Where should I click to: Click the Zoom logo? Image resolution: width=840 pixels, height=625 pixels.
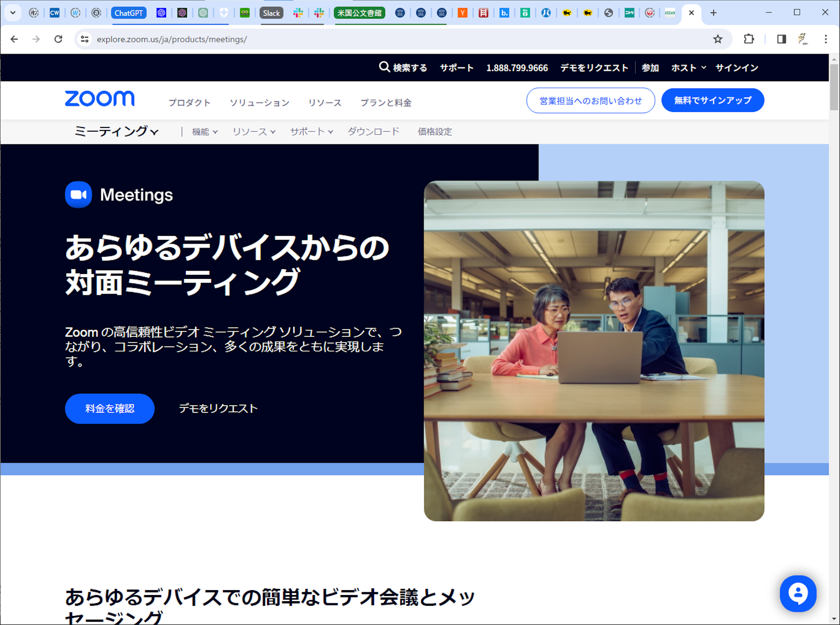[100, 99]
